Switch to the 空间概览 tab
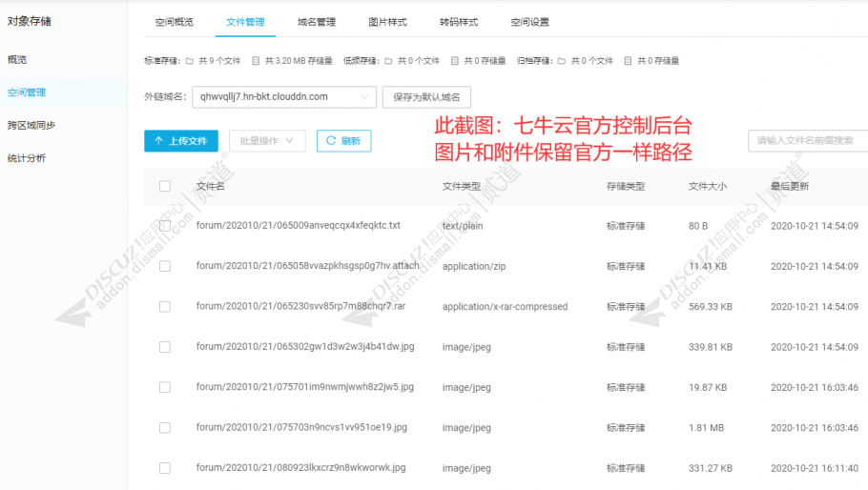This screenshot has width=868, height=490. click(175, 22)
